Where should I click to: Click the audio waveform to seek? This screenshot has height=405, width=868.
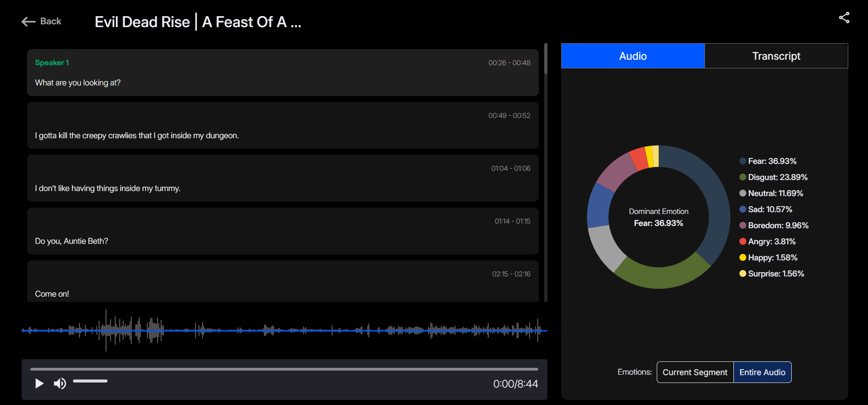(x=284, y=330)
